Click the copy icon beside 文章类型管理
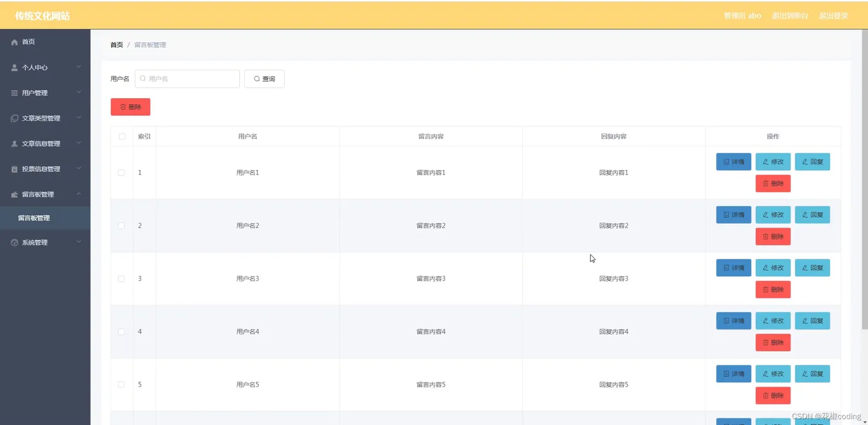Image resolution: width=868 pixels, height=425 pixels. 14,119
